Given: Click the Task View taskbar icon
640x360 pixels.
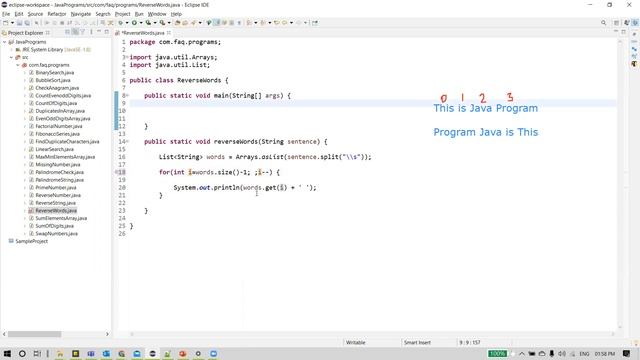Looking at the screenshot, I should (37, 353).
